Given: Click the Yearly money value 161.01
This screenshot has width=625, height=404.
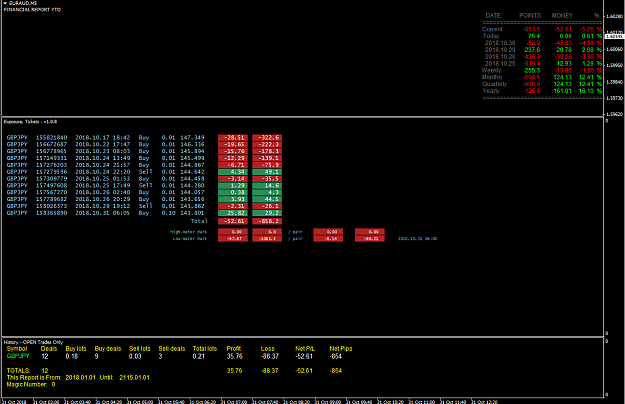Looking at the screenshot, I should pyautogui.click(x=562, y=91).
